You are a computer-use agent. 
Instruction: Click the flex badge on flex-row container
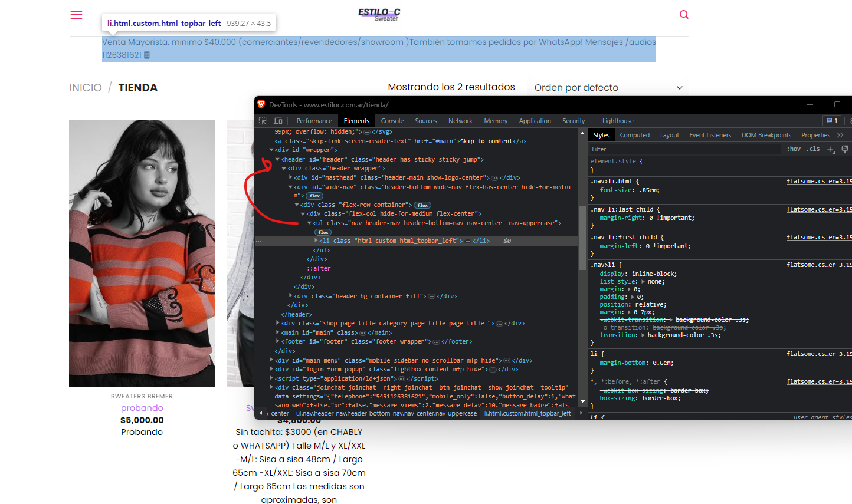pyautogui.click(x=422, y=205)
